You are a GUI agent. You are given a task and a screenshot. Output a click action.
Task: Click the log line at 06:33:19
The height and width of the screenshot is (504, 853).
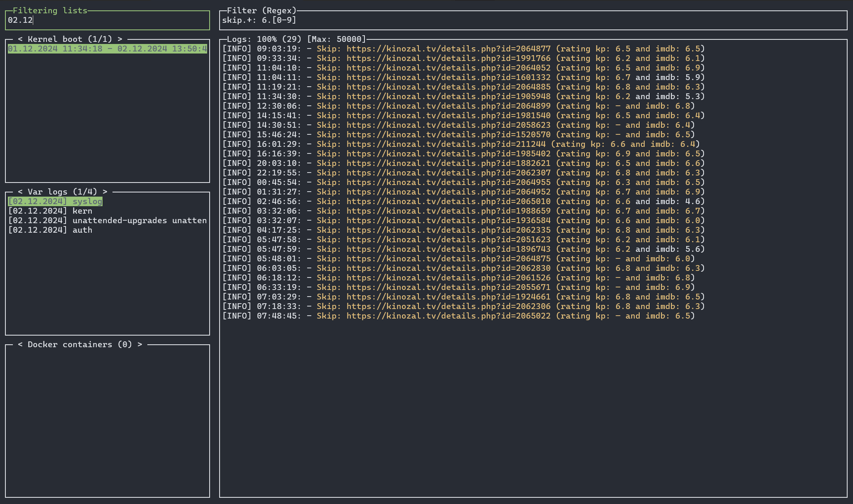coord(459,287)
